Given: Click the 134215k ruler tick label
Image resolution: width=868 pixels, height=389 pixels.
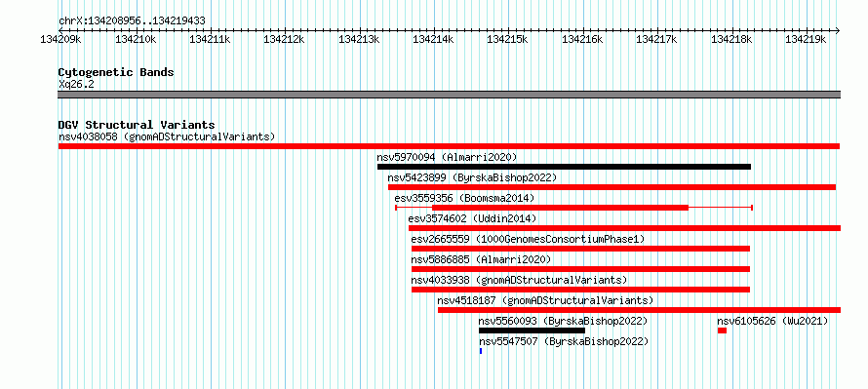Looking at the screenshot, I should [x=508, y=39].
